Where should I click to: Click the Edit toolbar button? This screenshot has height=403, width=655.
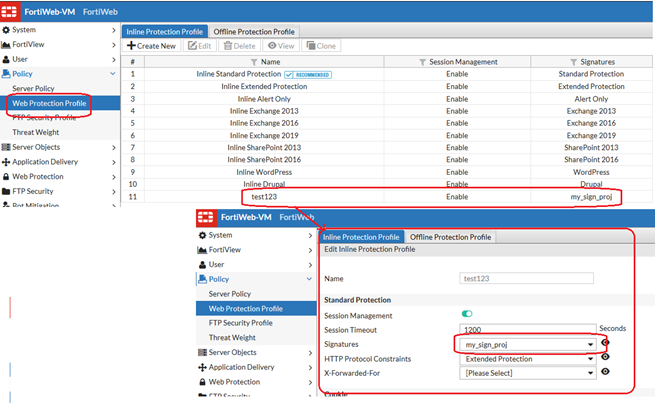[199, 46]
